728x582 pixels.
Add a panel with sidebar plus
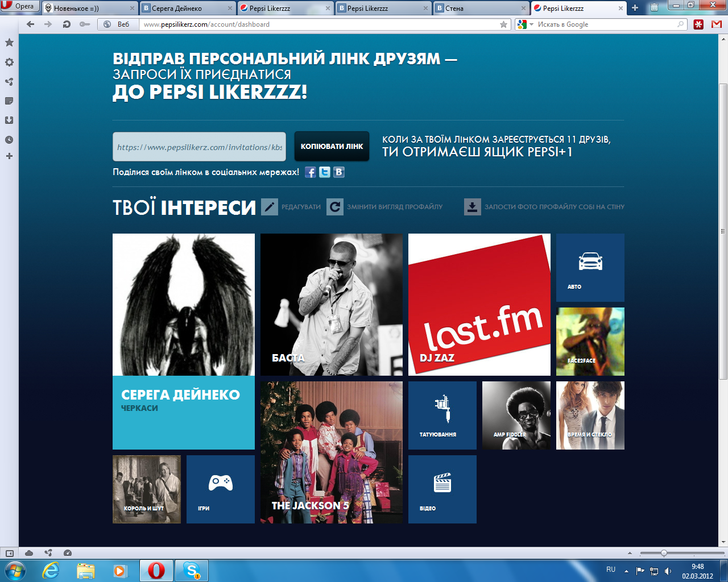point(9,156)
